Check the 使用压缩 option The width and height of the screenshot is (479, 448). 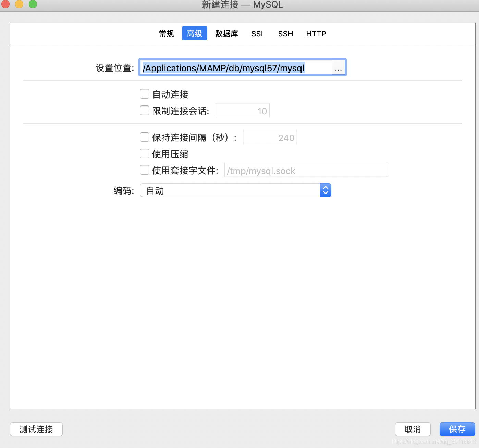click(x=145, y=153)
